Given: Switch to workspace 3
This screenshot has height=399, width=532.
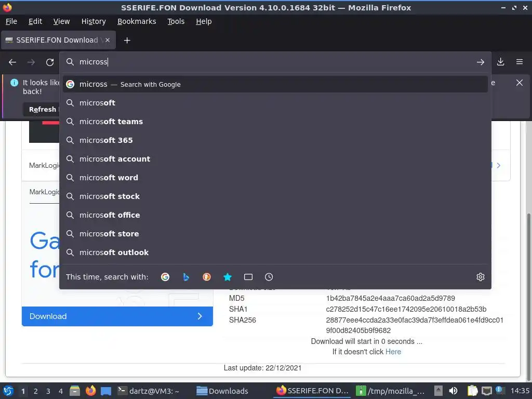Looking at the screenshot, I should 48,391.
